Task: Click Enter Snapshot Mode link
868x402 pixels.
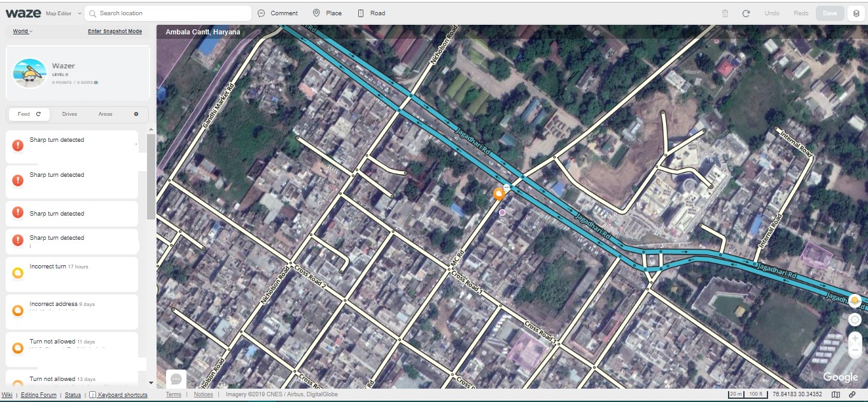Action: 115,31
